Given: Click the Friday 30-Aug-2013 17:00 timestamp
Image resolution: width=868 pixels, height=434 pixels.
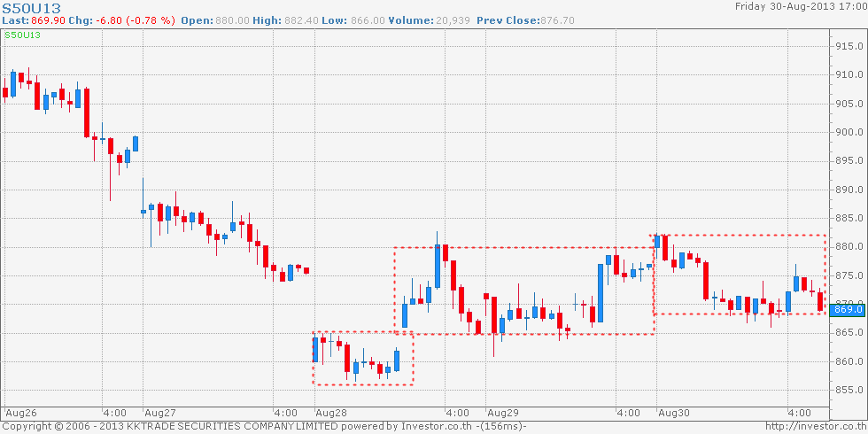Looking at the screenshot, I should point(799,7).
